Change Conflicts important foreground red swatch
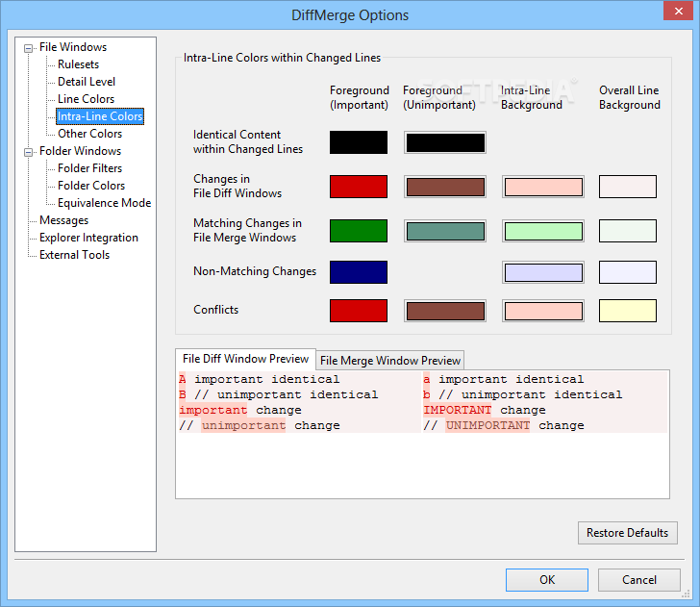 point(359,311)
